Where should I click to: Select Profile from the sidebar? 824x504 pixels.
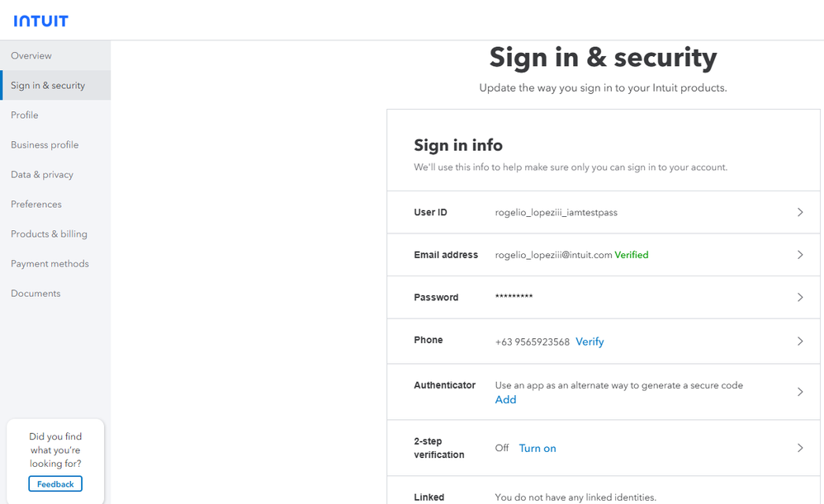[24, 115]
